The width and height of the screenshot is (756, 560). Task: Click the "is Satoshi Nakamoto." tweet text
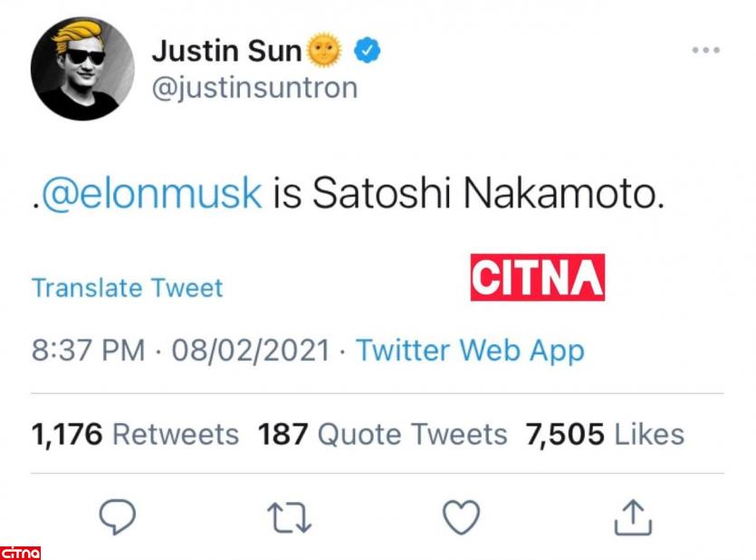pyautogui.click(x=469, y=194)
